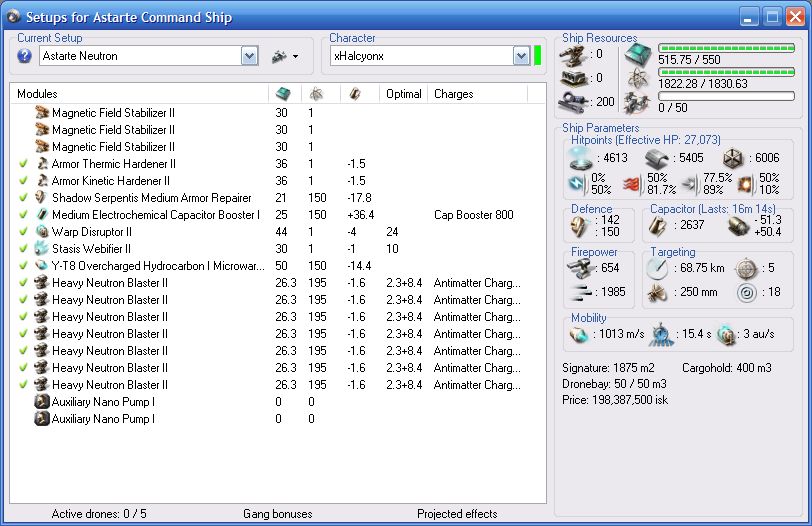Sort by Charges column header

point(454,94)
